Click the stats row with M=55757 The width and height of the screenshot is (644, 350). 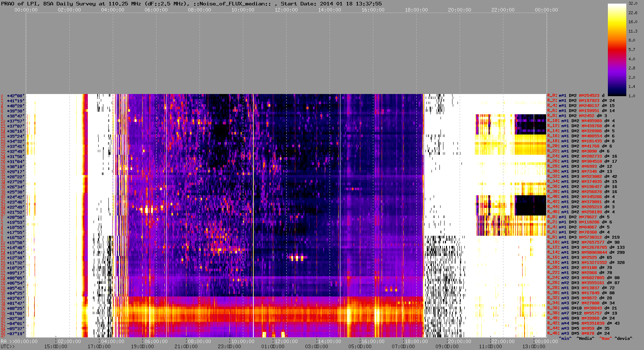pos(582,313)
